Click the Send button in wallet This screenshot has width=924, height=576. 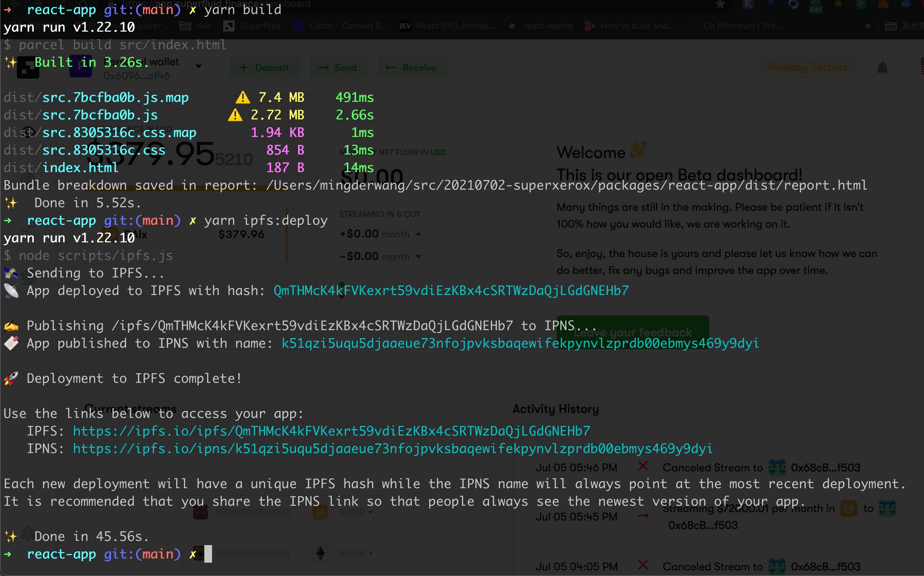[x=338, y=67]
